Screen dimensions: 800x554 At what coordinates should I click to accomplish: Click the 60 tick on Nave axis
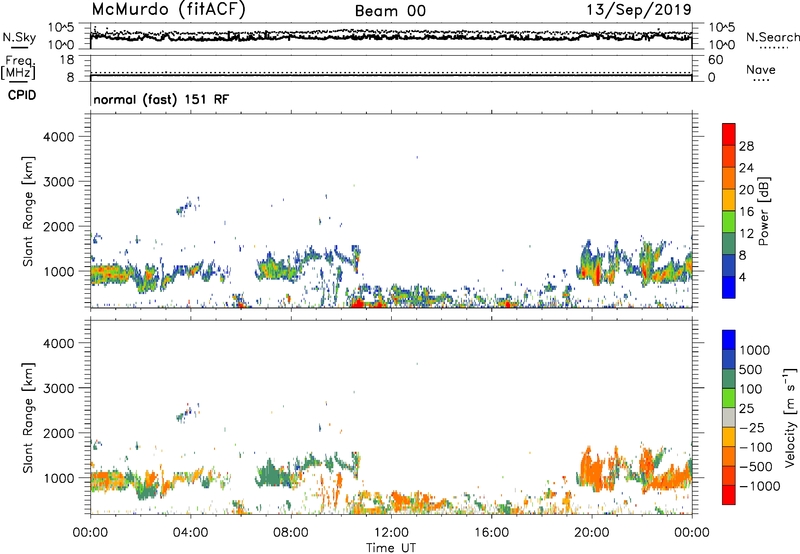point(715,60)
